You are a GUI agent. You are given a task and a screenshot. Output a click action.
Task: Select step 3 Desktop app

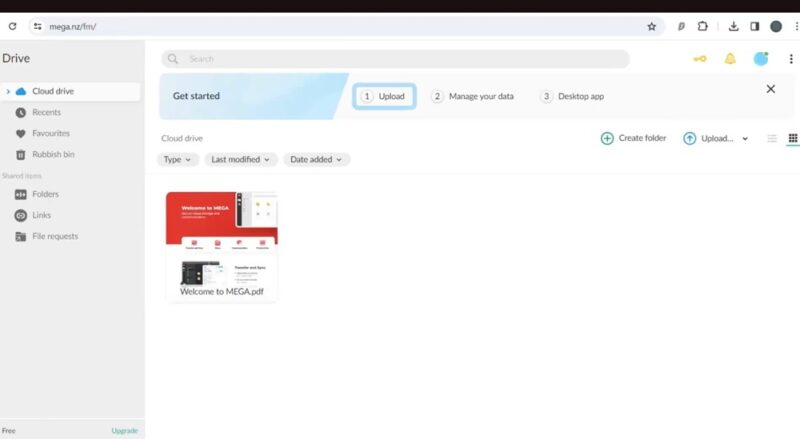tap(572, 96)
